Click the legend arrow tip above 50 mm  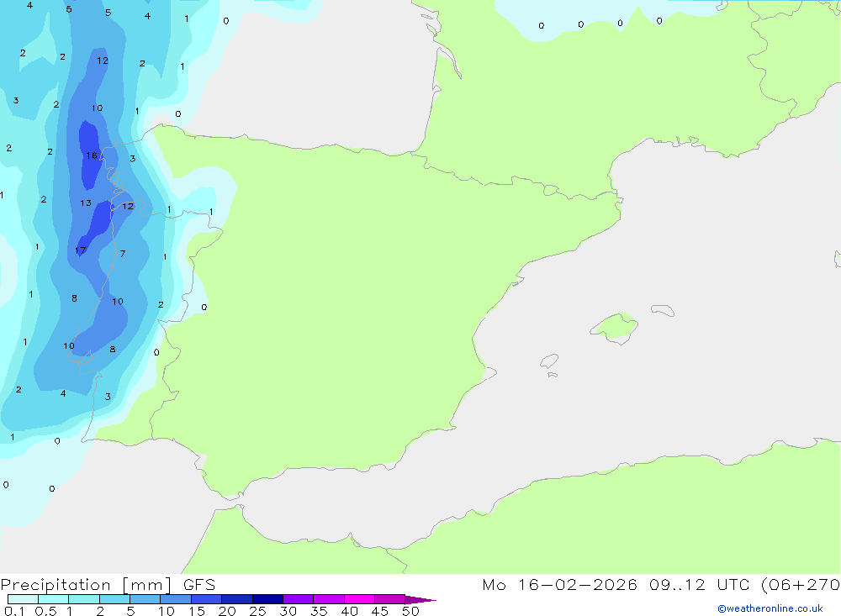pos(420,599)
